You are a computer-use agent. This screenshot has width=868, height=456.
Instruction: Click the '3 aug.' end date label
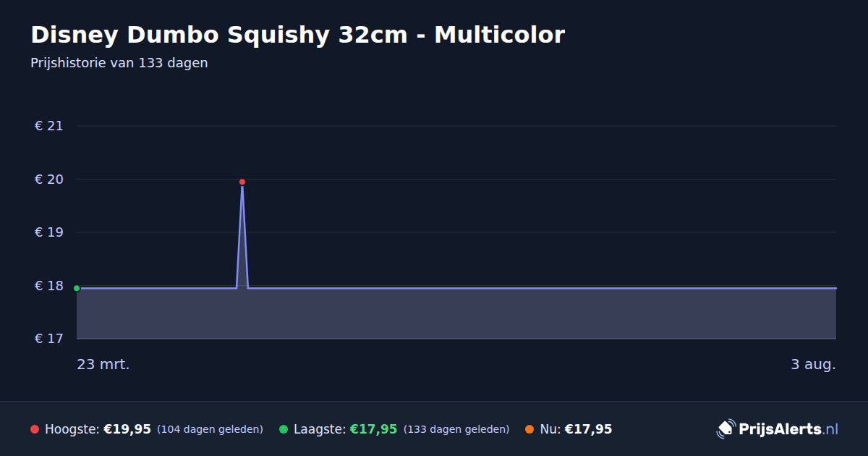point(813,364)
